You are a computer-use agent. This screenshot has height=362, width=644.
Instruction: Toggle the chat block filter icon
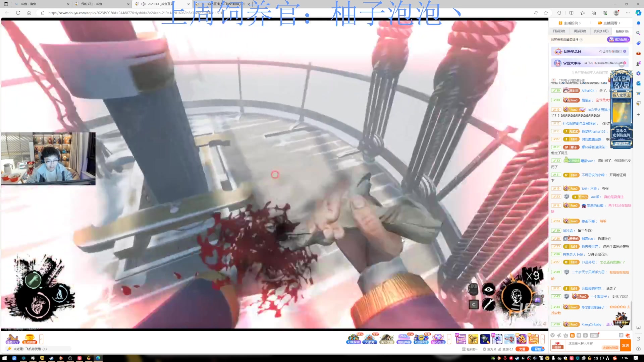click(621, 335)
